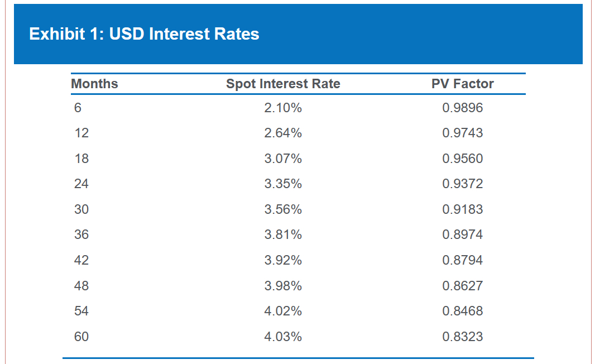Click the 0.8323 PV factor value
This screenshot has height=364, width=595.
click(x=462, y=337)
